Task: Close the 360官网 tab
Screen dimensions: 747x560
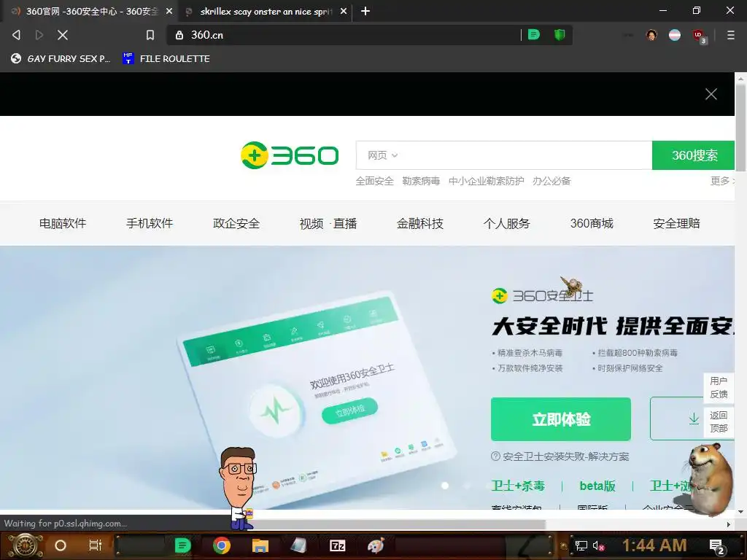Action: point(169,11)
